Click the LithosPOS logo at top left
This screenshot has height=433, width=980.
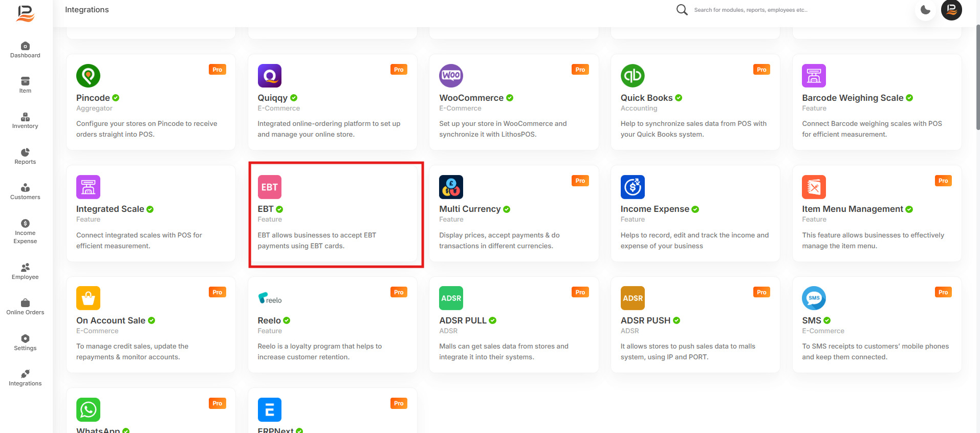tap(25, 13)
